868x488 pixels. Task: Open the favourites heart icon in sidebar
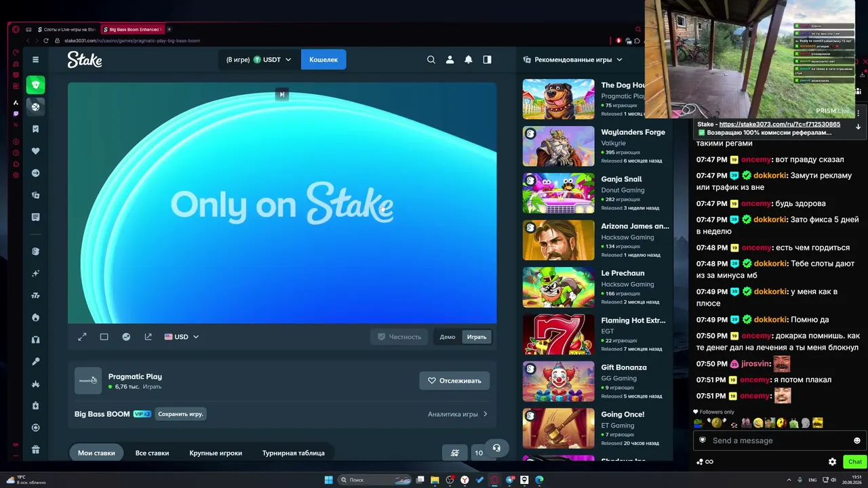36,151
